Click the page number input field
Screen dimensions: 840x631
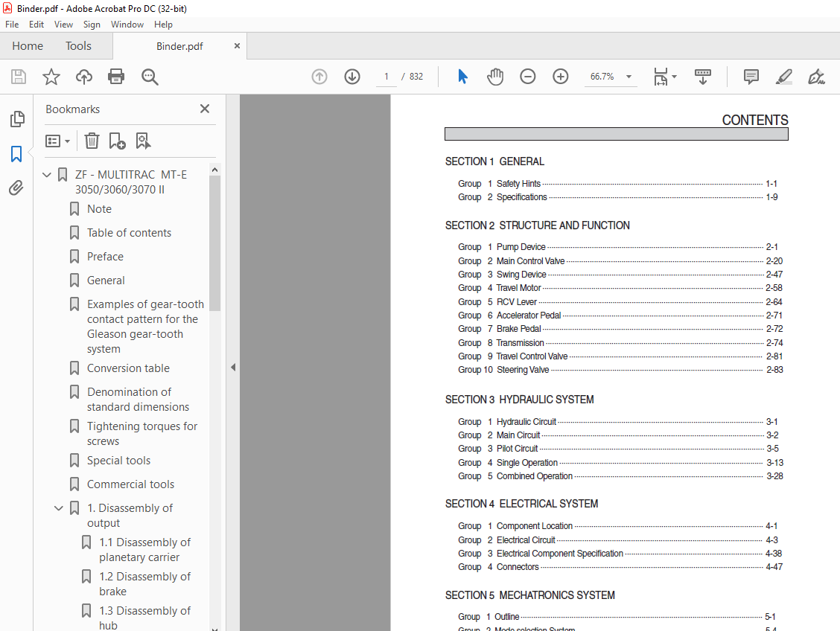(386, 77)
